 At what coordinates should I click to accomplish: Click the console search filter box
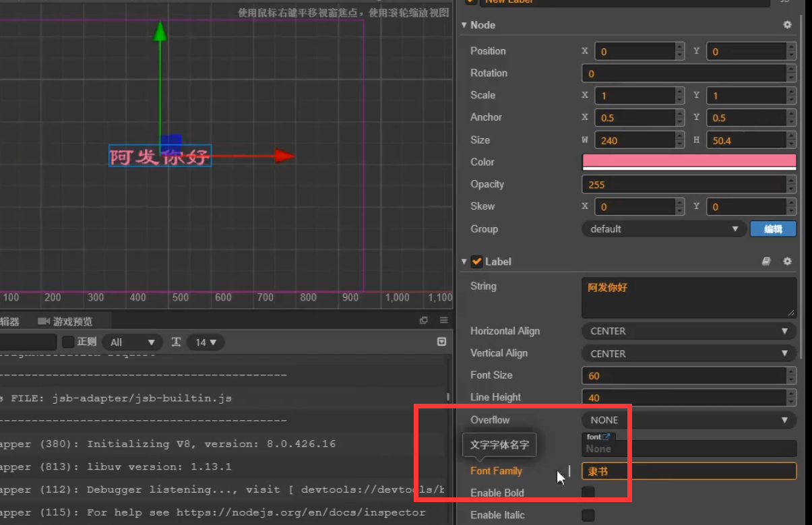click(28, 342)
